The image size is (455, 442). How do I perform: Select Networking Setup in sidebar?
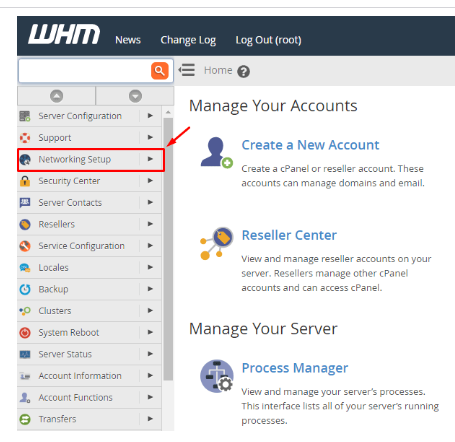pyautogui.click(x=75, y=159)
